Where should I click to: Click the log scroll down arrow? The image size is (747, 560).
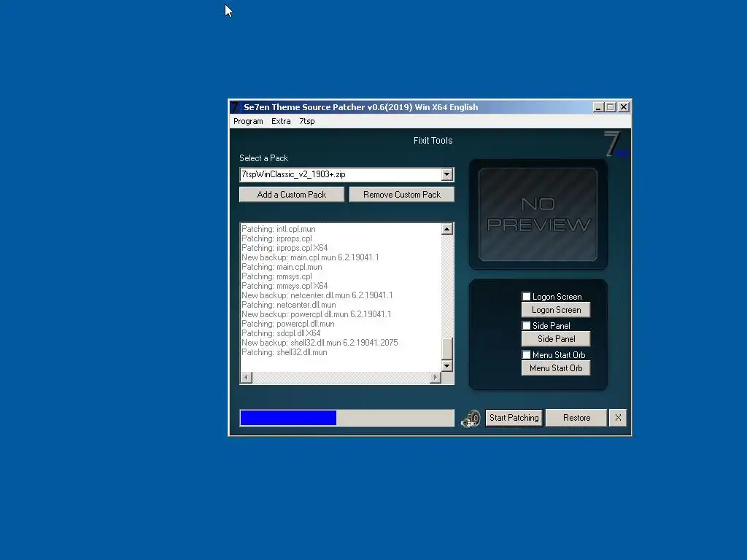(446, 366)
